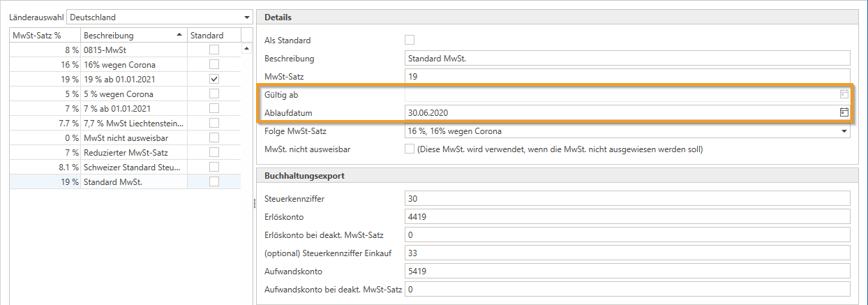Click the Steuerkennziffer input field

[627, 199]
